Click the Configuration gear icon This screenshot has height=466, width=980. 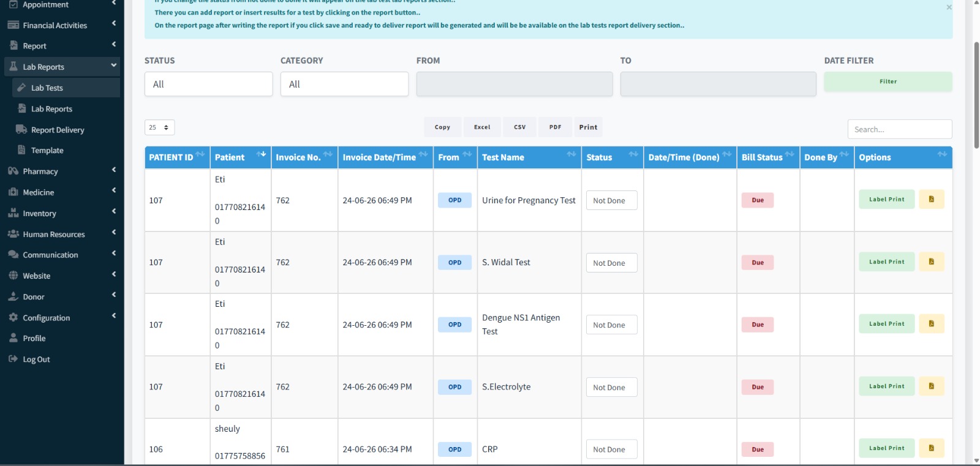(x=13, y=317)
